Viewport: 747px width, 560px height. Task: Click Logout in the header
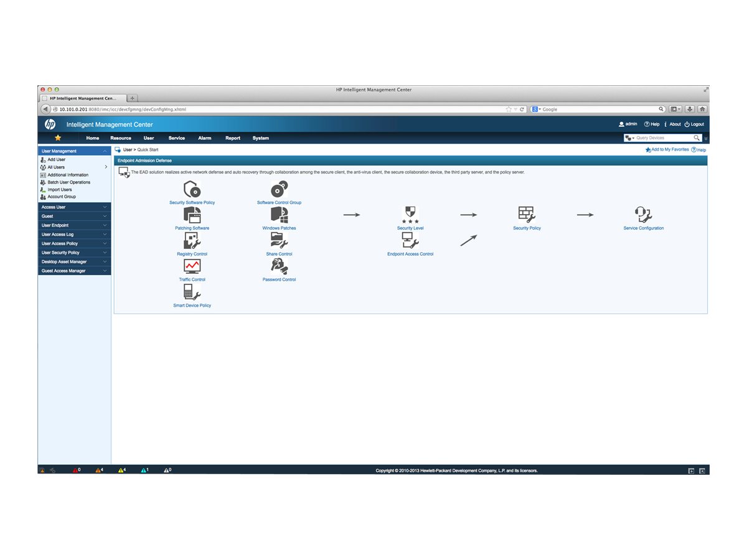coord(694,124)
